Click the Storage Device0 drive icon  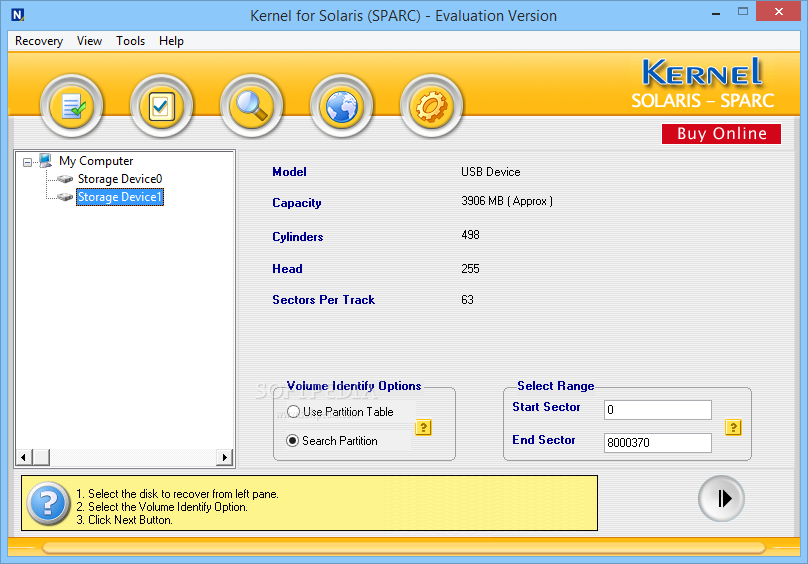click(65, 179)
